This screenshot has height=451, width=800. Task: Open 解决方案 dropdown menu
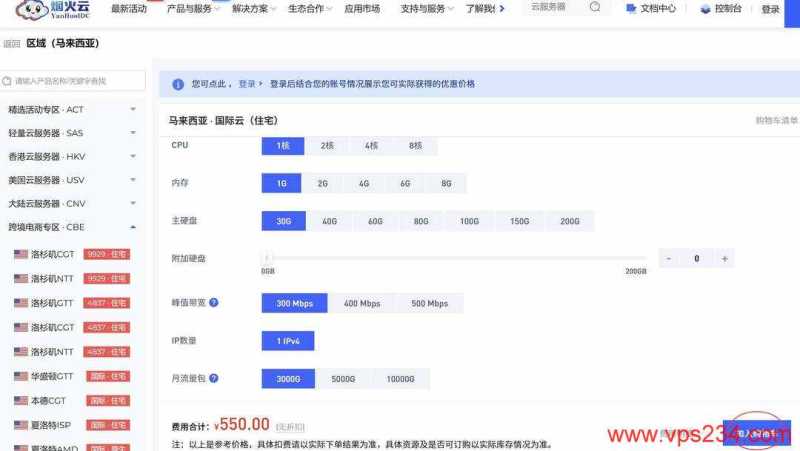coord(254,9)
